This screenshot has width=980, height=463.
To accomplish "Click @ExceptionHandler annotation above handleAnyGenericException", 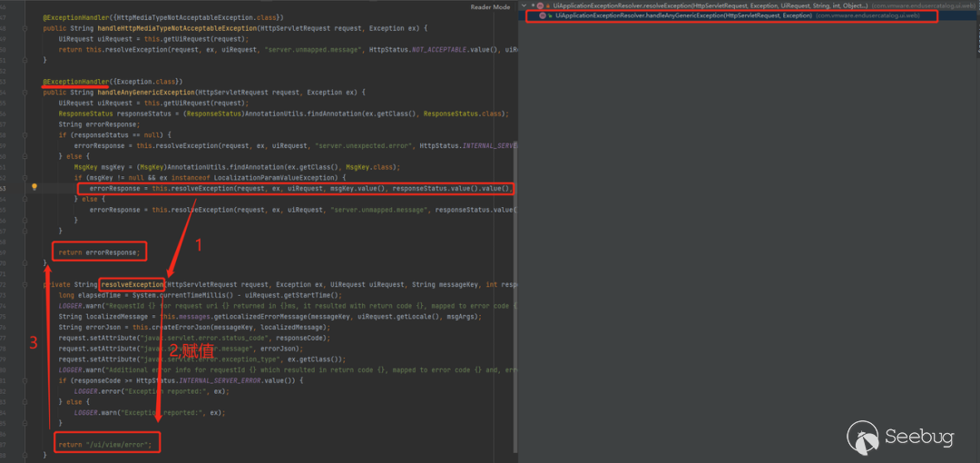I will pyautogui.click(x=75, y=82).
